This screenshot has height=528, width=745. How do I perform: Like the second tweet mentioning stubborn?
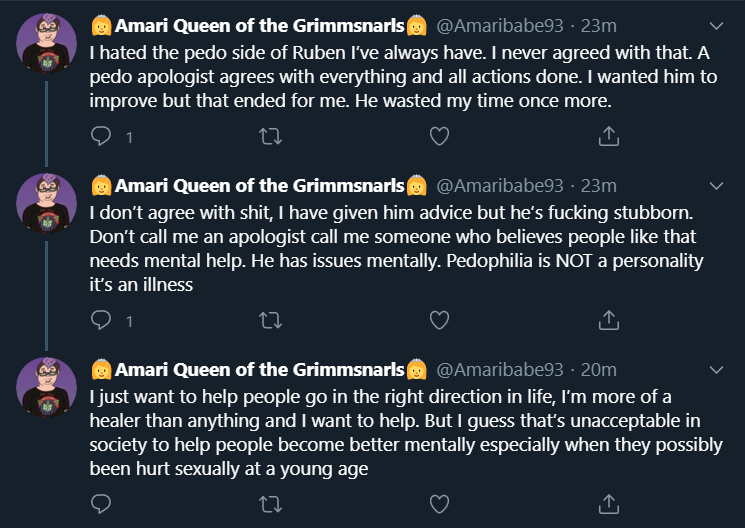pos(439,320)
